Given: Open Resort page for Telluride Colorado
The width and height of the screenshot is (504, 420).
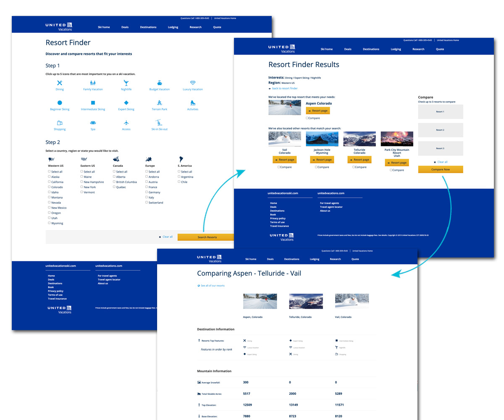Looking at the screenshot, I should tap(359, 160).
